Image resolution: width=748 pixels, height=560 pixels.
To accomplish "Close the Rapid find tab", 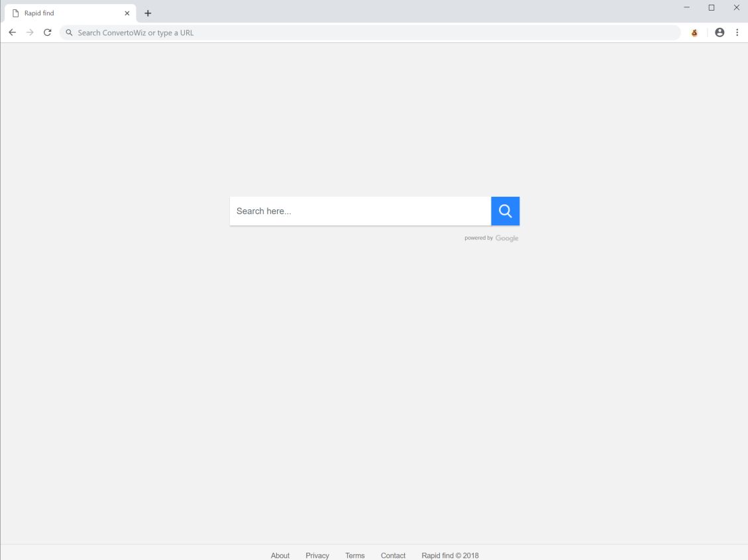I will pyautogui.click(x=127, y=13).
